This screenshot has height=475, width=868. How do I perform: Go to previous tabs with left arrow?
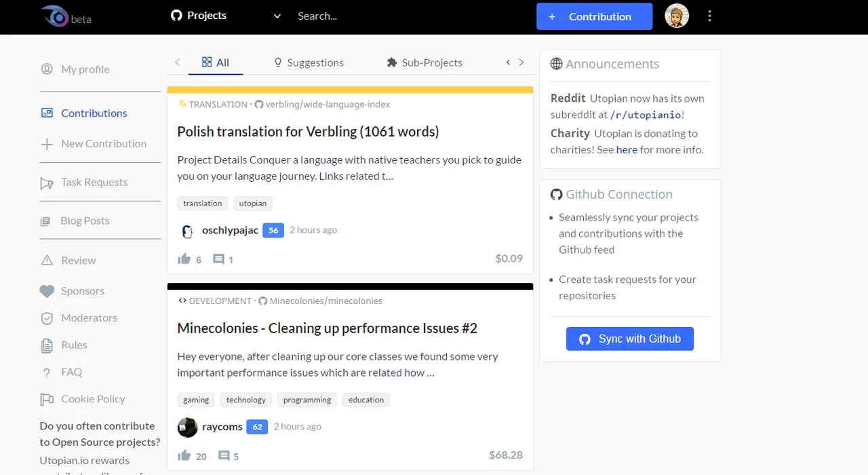pos(178,62)
